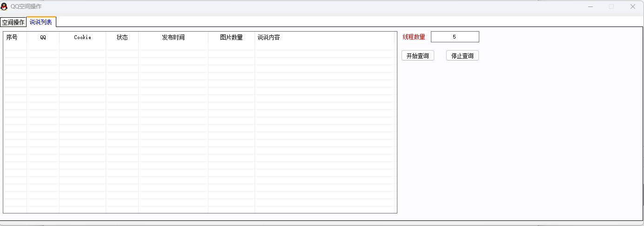This screenshot has width=644, height=226.
Task: Click the 图片数量 column header
Action: click(x=231, y=37)
